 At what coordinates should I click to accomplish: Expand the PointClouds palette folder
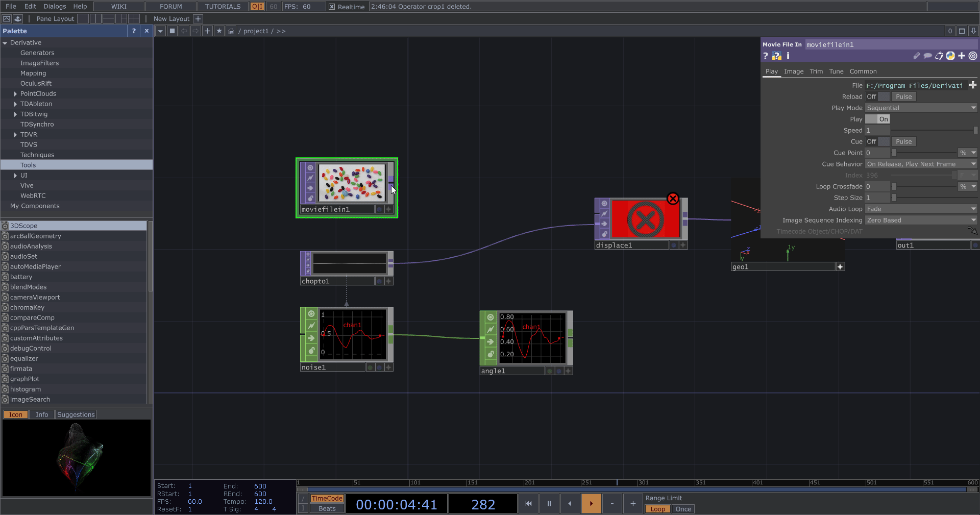[x=15, y=94]
